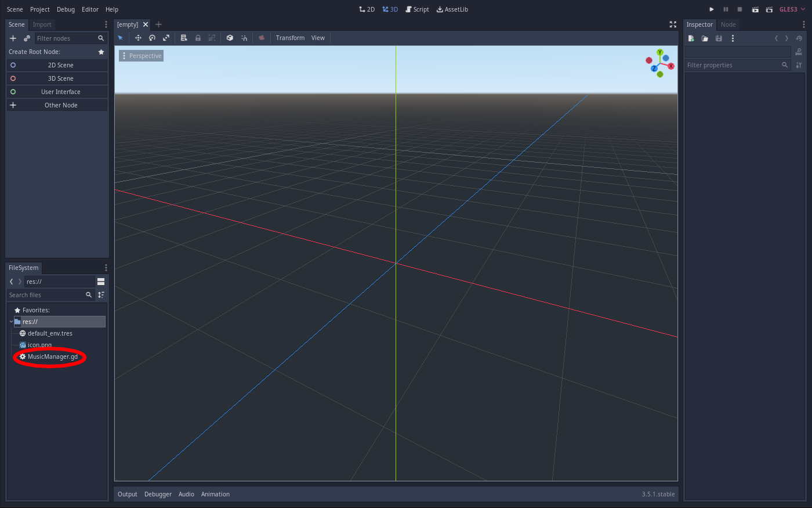
Task: Open the GLES3 renderer dropdown
Action: 792,9
